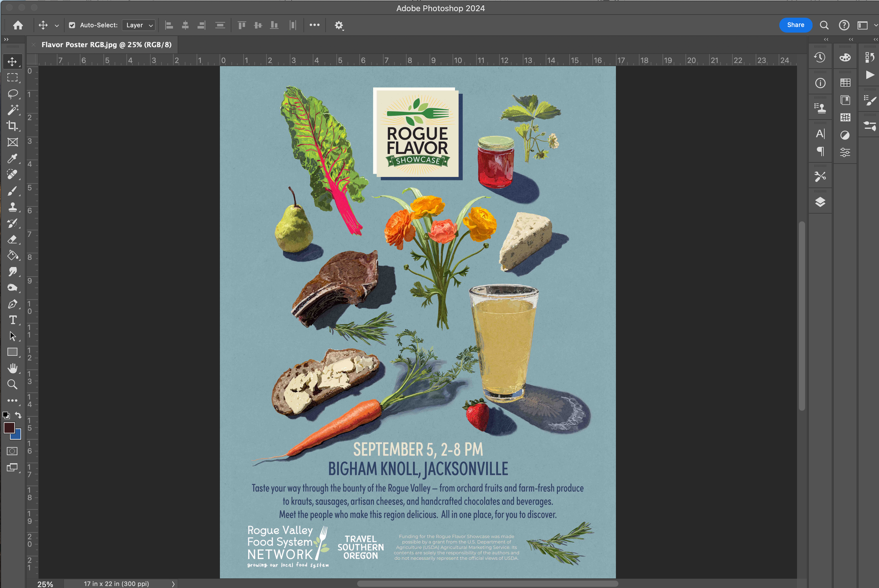Open the Help question mark icon
The image size is (879, 588).
[x=844, y=25]
